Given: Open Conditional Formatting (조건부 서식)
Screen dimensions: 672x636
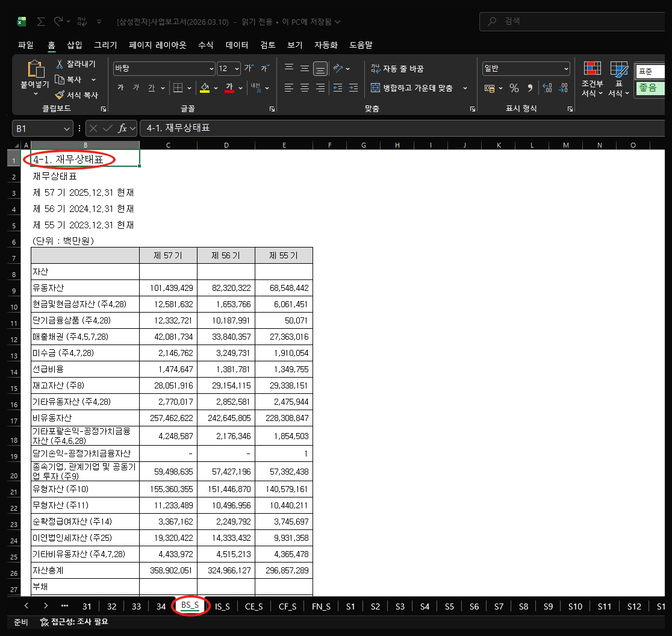Looking at the screenshot, I should tap(593, 79).
